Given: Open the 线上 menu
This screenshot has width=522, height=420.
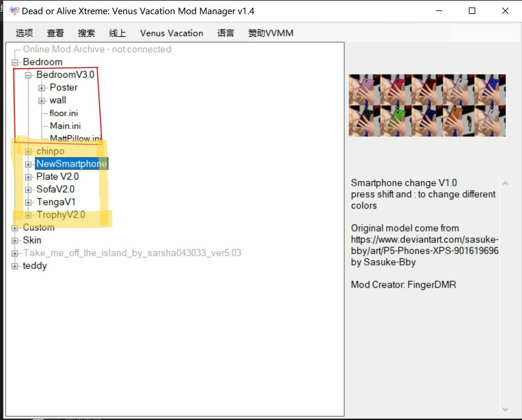Looking at the screenshot, I should click(117, 33).
